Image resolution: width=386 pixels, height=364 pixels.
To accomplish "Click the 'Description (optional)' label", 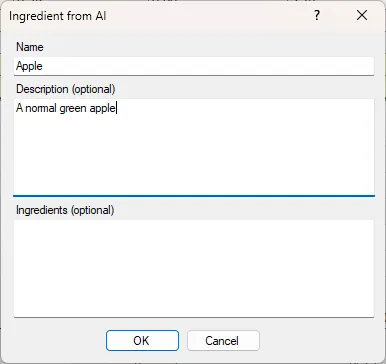I will [66, 89].
